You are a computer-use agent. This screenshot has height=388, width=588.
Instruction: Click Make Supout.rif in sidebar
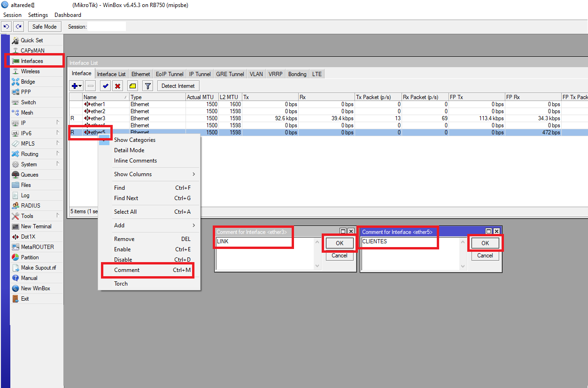(37, 268)
